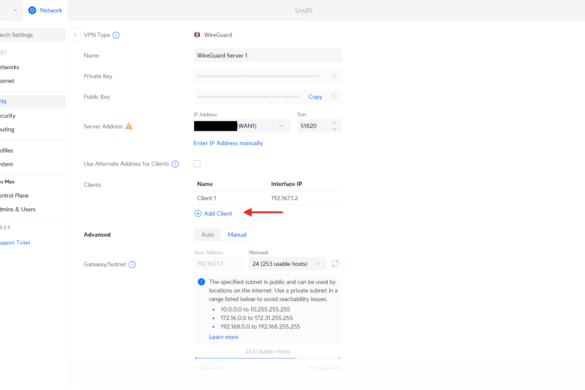Viewport: 585px width, 390px height.
Task: Open the Learn more link
Action: pyautogui.click(x=223, y=337)
